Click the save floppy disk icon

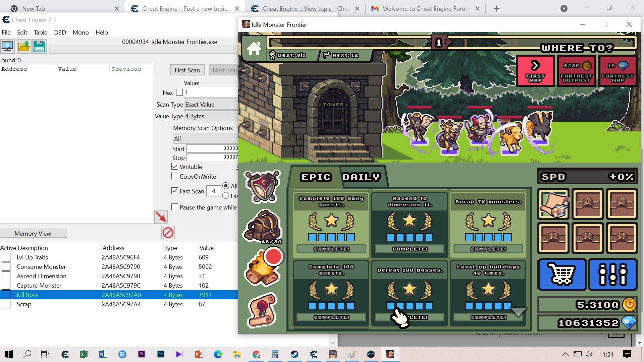point(39,46)
